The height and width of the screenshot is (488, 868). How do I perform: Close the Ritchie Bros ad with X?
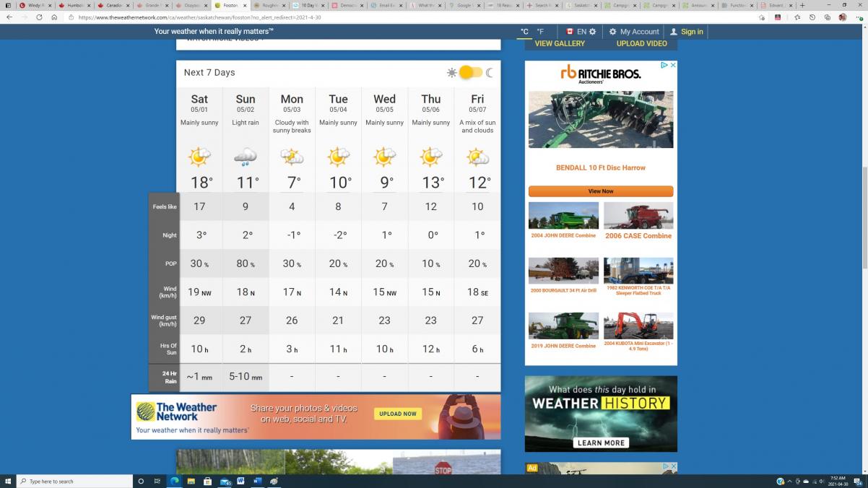673,65
